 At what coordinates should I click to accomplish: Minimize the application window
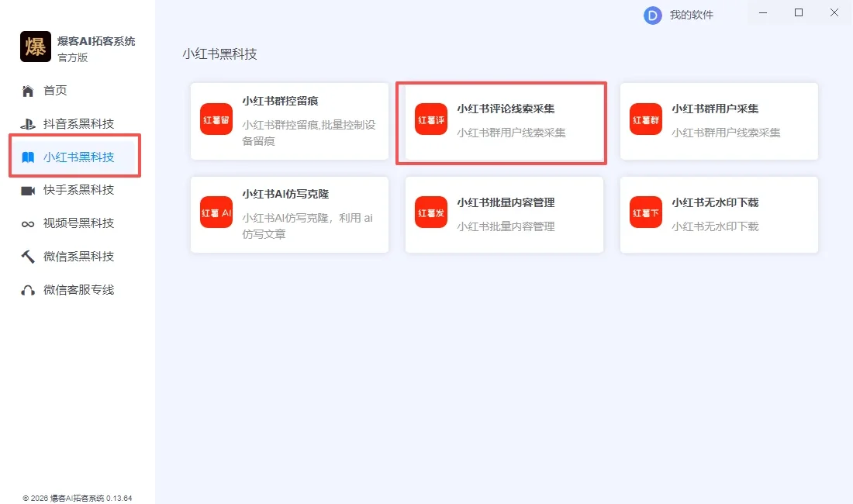(x=763, y=12)
